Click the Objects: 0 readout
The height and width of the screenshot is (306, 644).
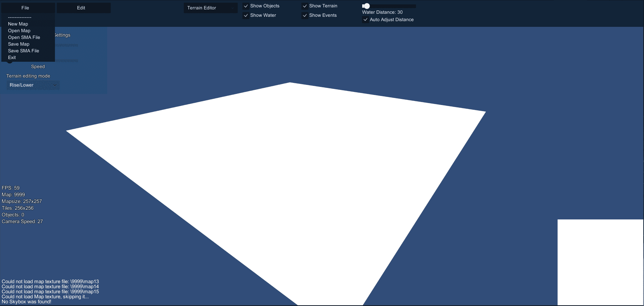[x=13, y=215]
